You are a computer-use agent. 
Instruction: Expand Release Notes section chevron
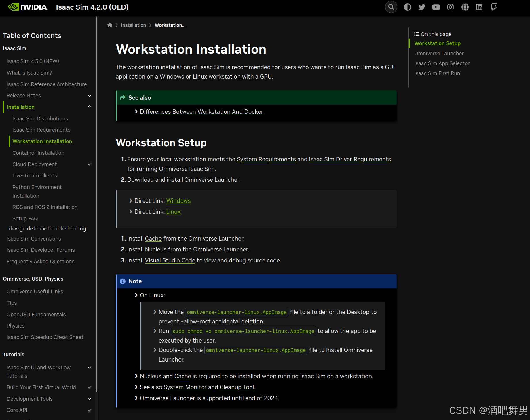[x=89, y=96]
